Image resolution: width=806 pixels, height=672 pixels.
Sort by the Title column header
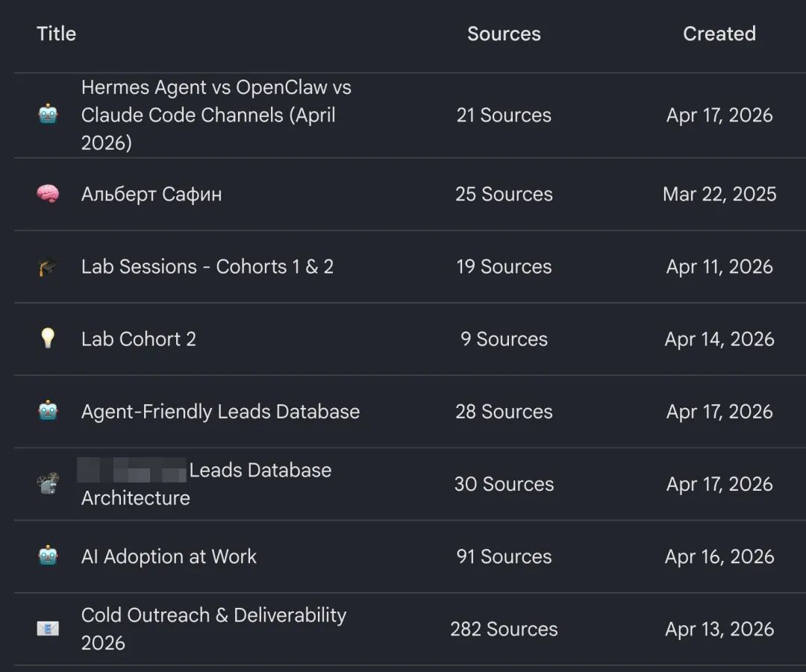point(57,34)
